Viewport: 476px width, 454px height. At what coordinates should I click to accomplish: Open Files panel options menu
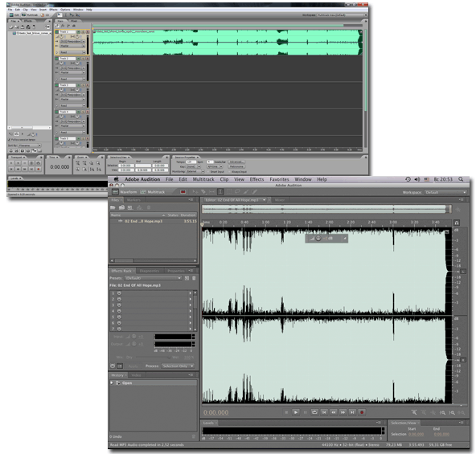click(191, 200)
